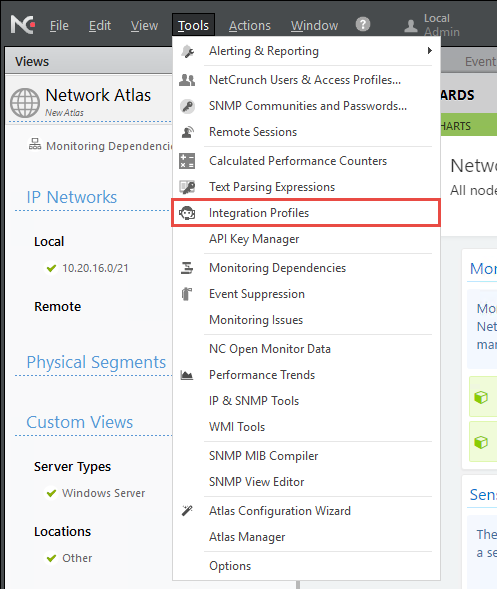Open the File menu

pos(59,26)
